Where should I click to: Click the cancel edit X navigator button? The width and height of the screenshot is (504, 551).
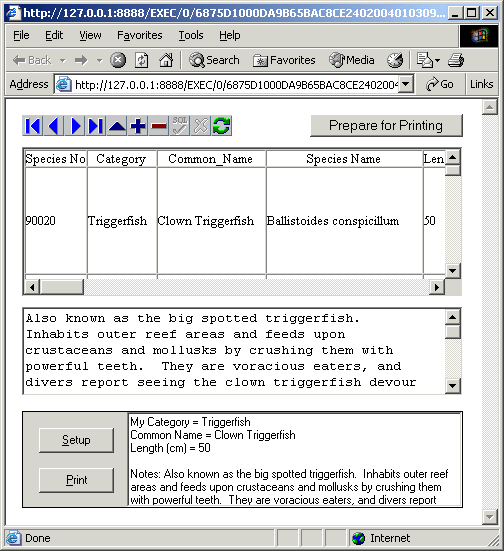pos(201,126)
